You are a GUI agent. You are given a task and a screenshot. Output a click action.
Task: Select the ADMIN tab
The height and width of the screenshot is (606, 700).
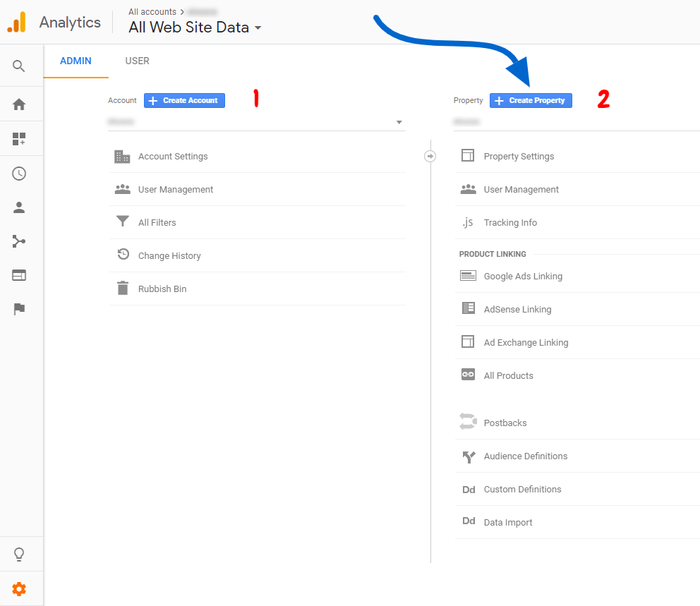click(x=76, y=61)
